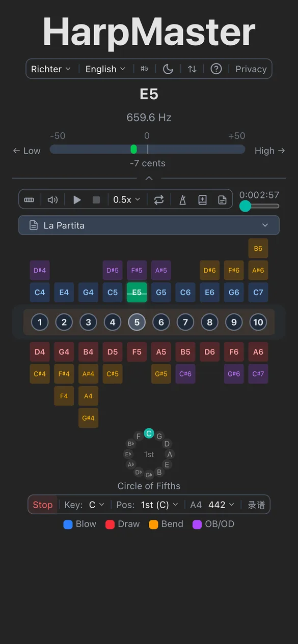Click the up-down flip layout arrows icon
Viewport: 298px width, 644px height.
pos(192,69)
